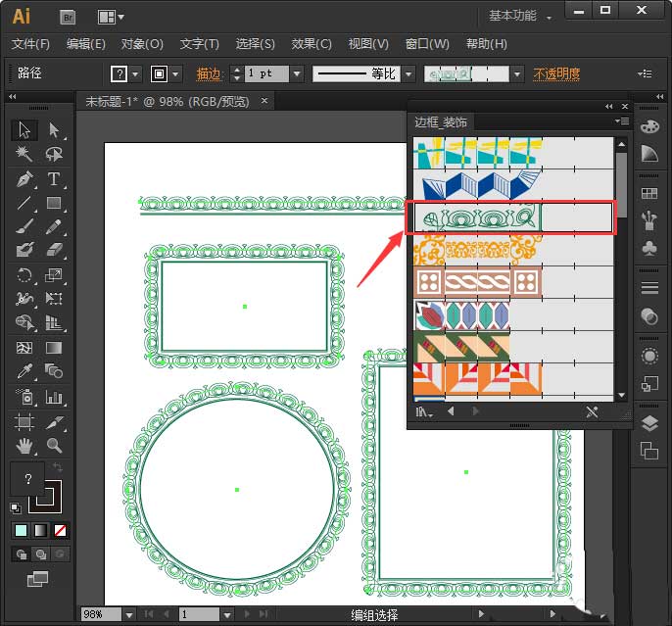This screenshot has width=672, height=626.
Task: Select the Free Transform tool
Action: tap(54, 298)
